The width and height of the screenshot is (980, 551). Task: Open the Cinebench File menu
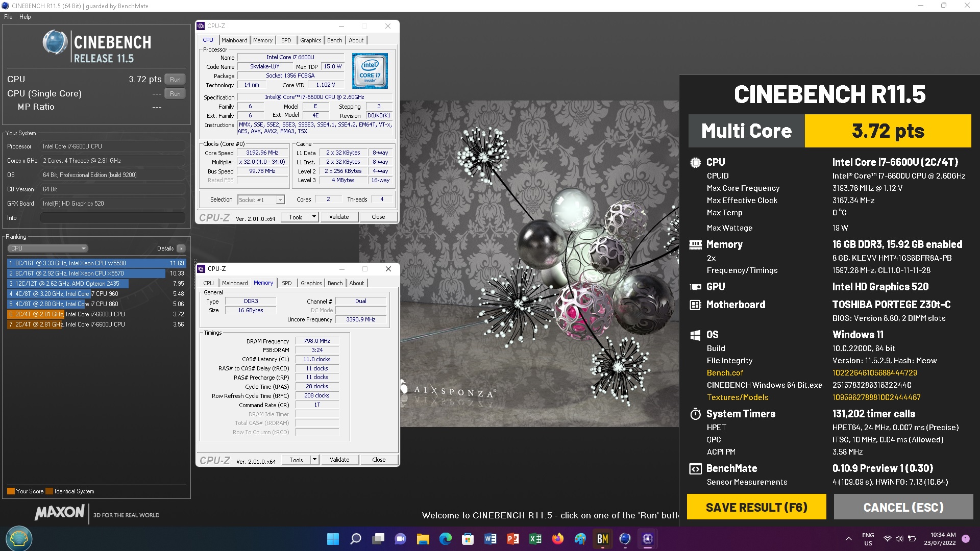[8, 17]
